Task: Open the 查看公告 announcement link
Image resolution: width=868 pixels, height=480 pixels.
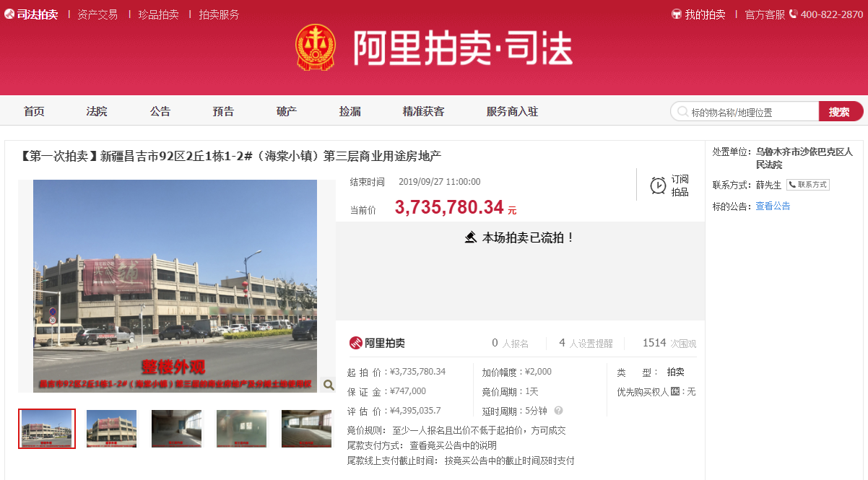Action: (773, 206)
